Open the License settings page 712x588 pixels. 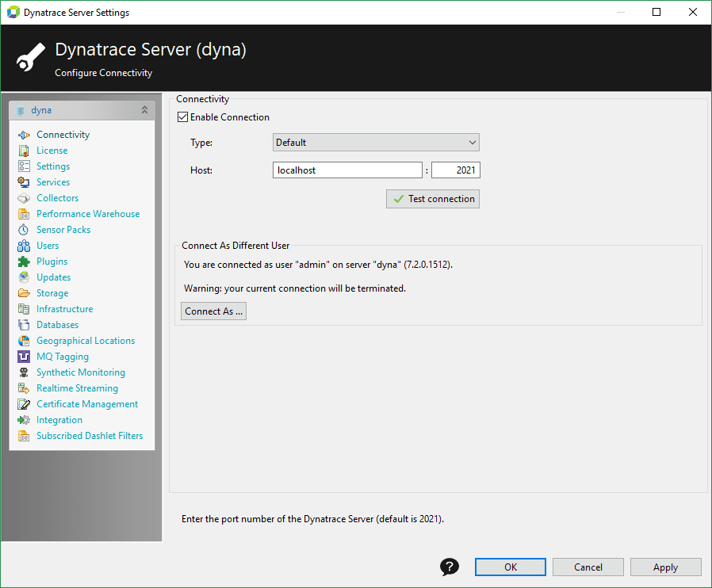(52, 151)
